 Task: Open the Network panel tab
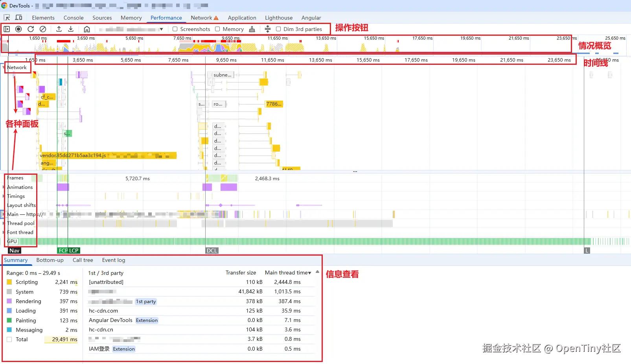201,18
